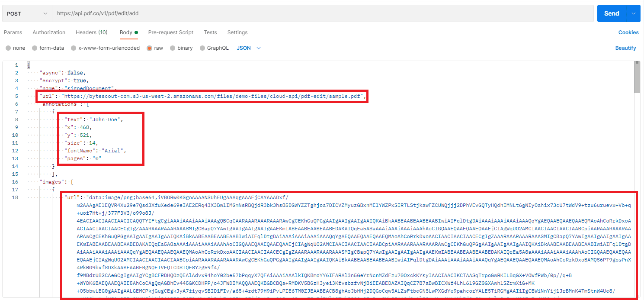Click the Cookies link
The image size is (644, 300).
(628, 32)
